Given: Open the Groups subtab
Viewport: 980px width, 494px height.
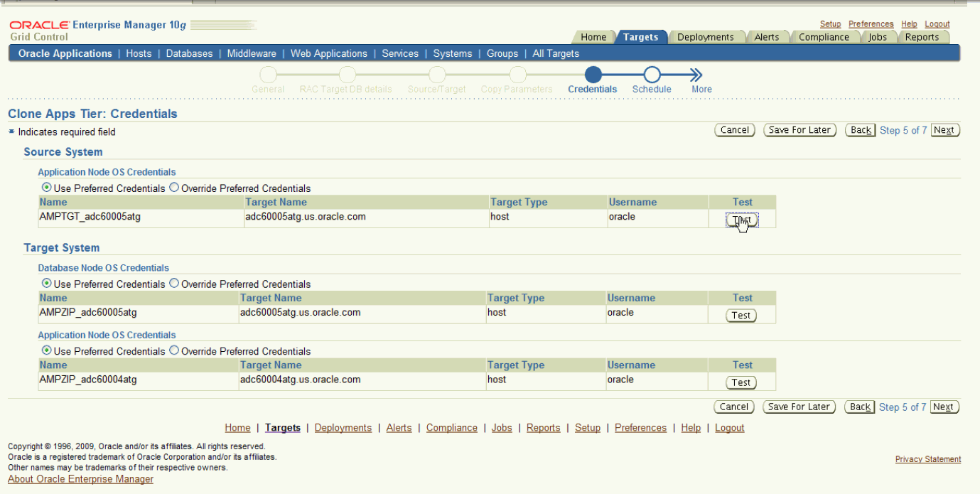Looking at the screenshot, I should point(502,53).
